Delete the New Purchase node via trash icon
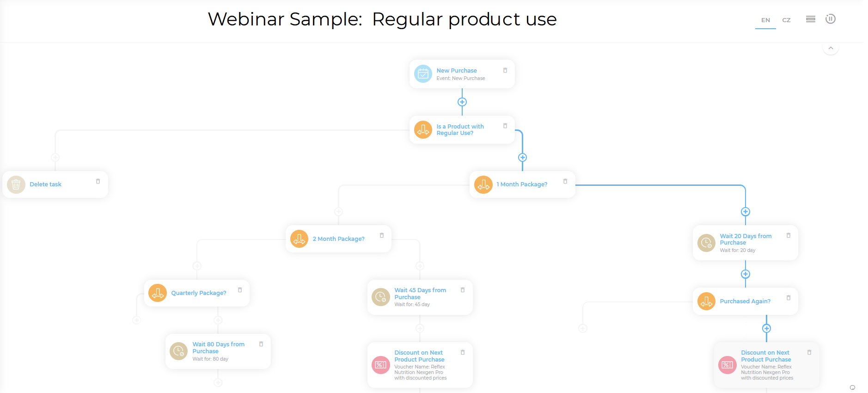 click(505, 70)
